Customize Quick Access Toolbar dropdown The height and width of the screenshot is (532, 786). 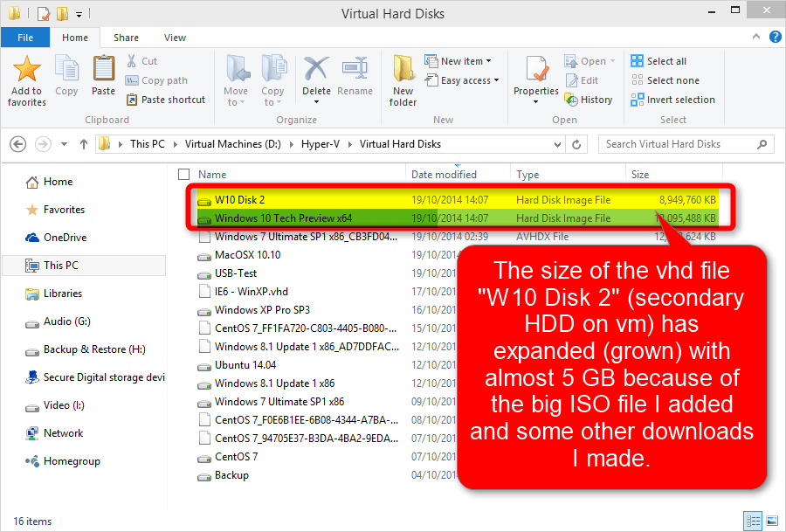click(x=79, y=14)
